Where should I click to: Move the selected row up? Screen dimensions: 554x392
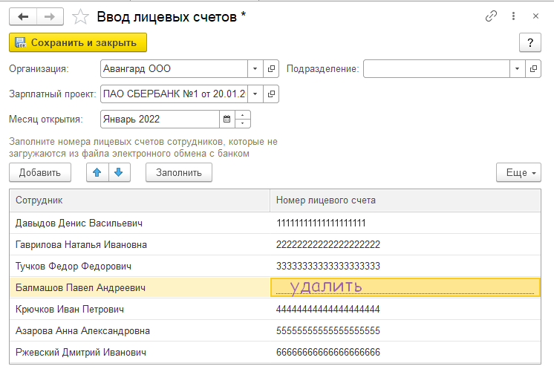point(97,172)
